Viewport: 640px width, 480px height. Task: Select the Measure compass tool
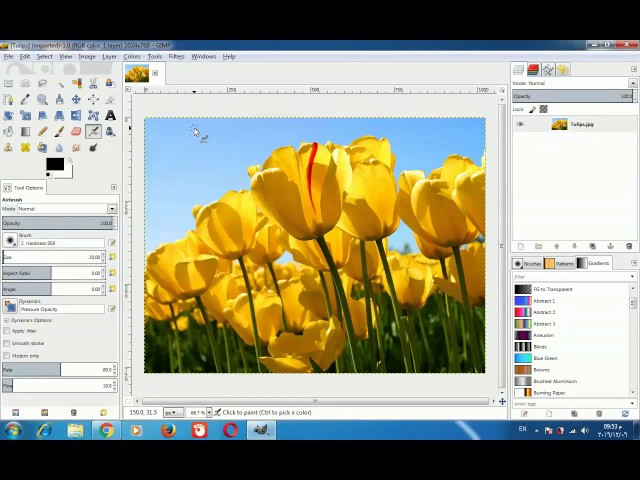(60, 100)
